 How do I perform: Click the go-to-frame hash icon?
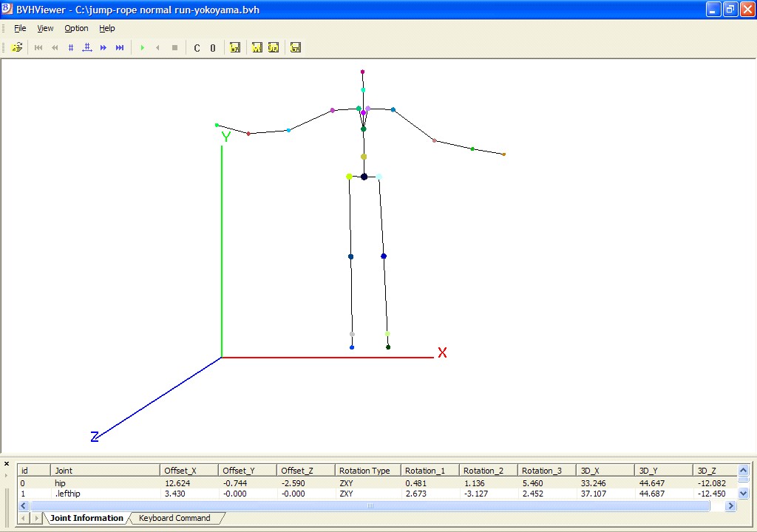[71, 48]
